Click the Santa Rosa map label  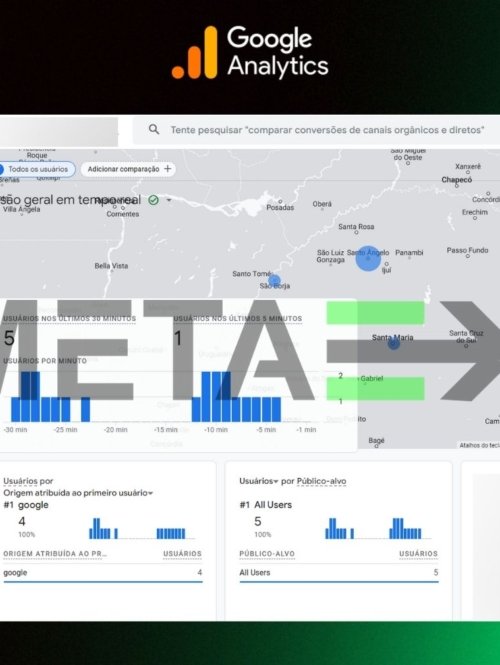[356, 227]
